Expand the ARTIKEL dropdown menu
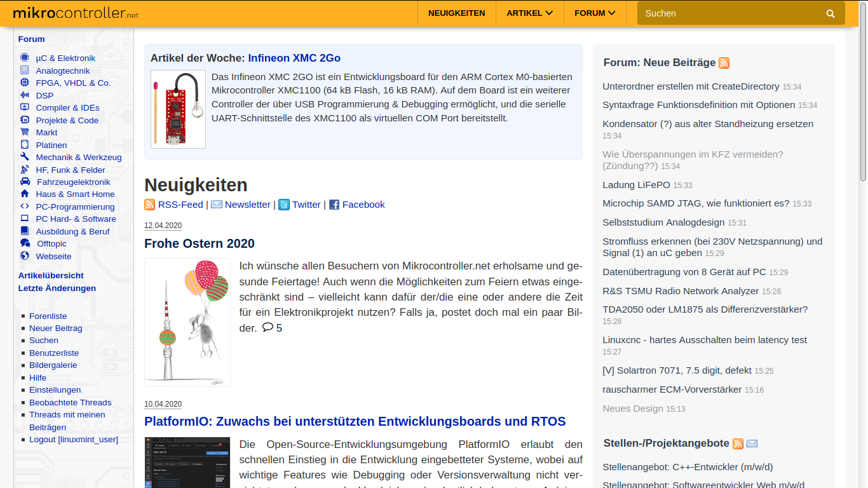The width and height of the screenshot is (868, 488). [x=530, y=13]
